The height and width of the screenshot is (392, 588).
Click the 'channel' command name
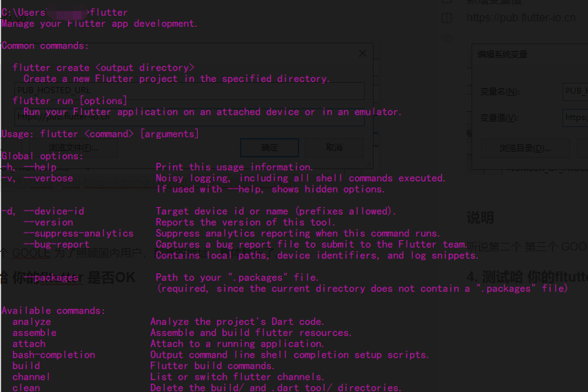[31, 377]
